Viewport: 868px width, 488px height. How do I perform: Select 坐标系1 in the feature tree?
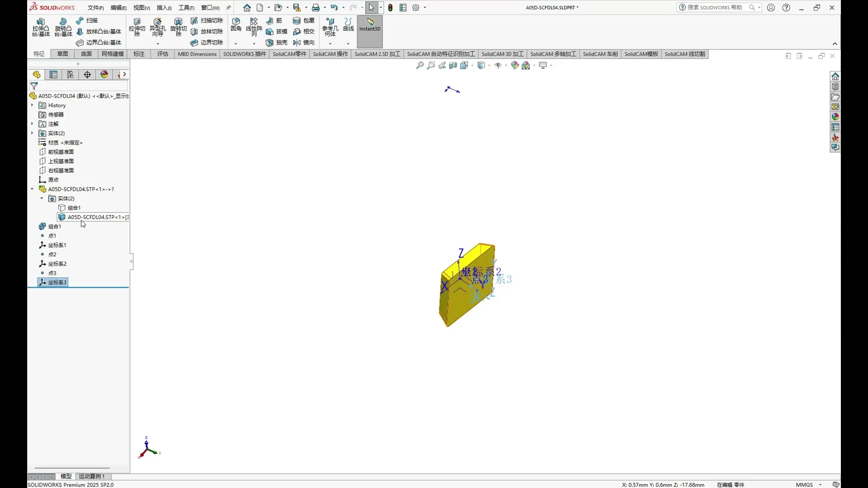(57, 245)
